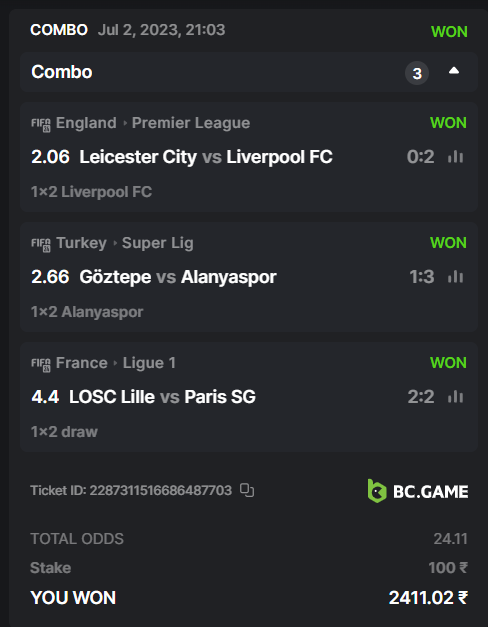
Task: Click the FIFA icon next to Turkey
Action: (x=41, y=244)
